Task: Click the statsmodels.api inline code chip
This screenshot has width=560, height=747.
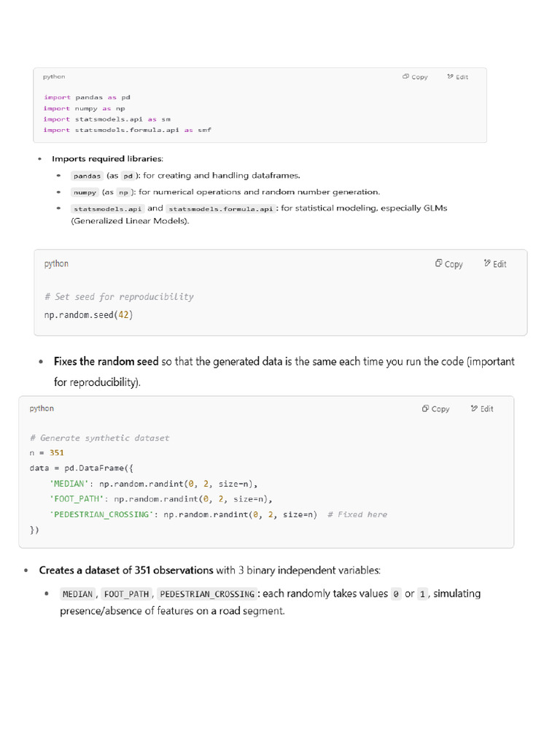Action: point(108,209)
